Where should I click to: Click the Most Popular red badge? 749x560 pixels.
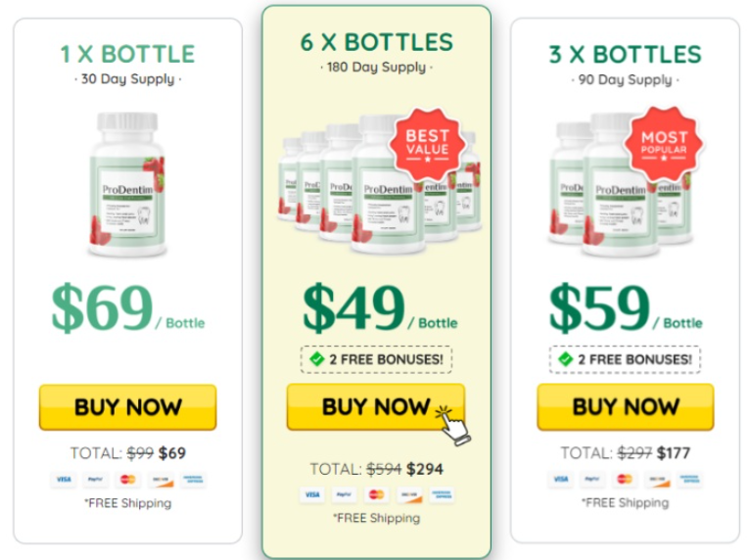(x=664, y=144)
